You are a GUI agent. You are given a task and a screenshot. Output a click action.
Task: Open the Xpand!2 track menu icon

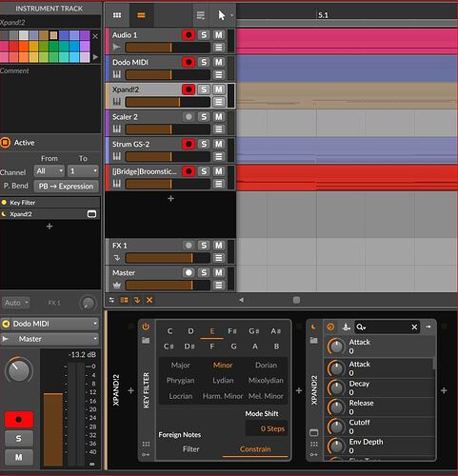(x=218, y=102)
